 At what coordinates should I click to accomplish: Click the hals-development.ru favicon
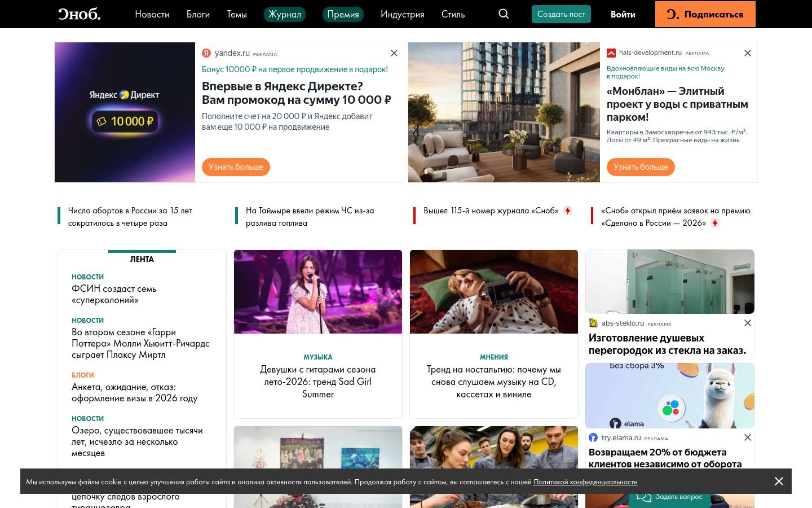[611, 53]
